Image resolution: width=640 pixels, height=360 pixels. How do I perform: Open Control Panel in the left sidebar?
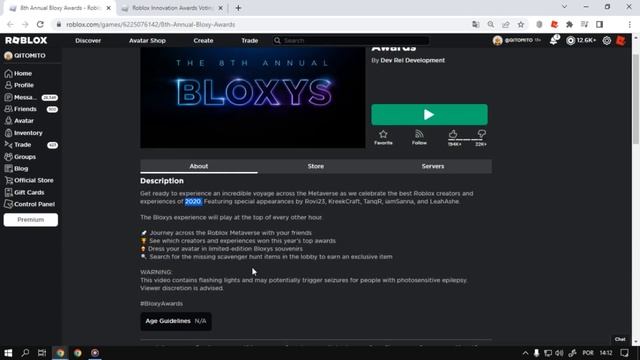(29, 204)
